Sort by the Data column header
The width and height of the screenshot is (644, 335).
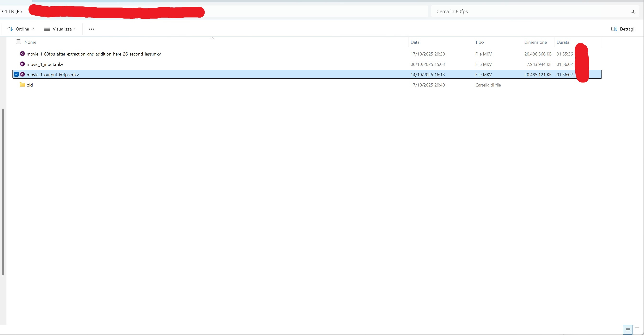415,42
